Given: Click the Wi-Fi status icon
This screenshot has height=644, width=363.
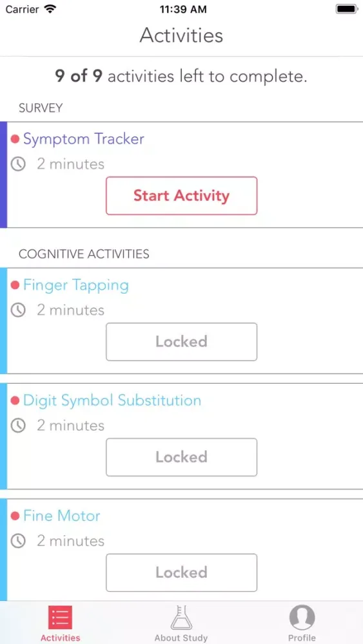Looking at the screenshot, I should [x=50, y=9].
